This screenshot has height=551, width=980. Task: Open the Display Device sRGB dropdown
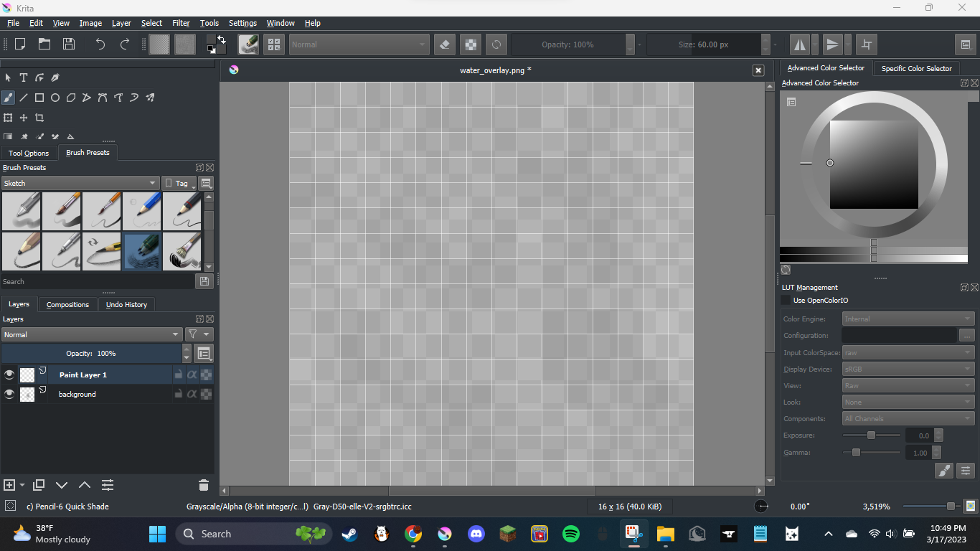point(908,369)
